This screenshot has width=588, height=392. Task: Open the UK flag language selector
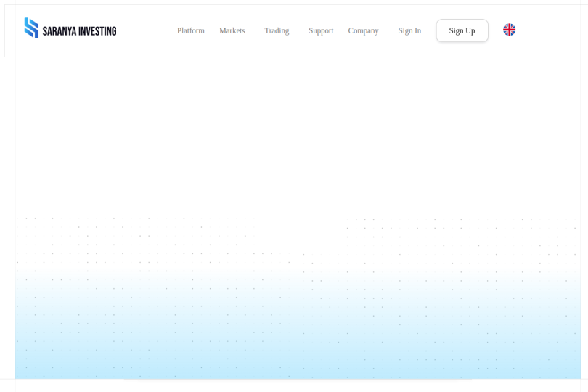pos(509,30)
